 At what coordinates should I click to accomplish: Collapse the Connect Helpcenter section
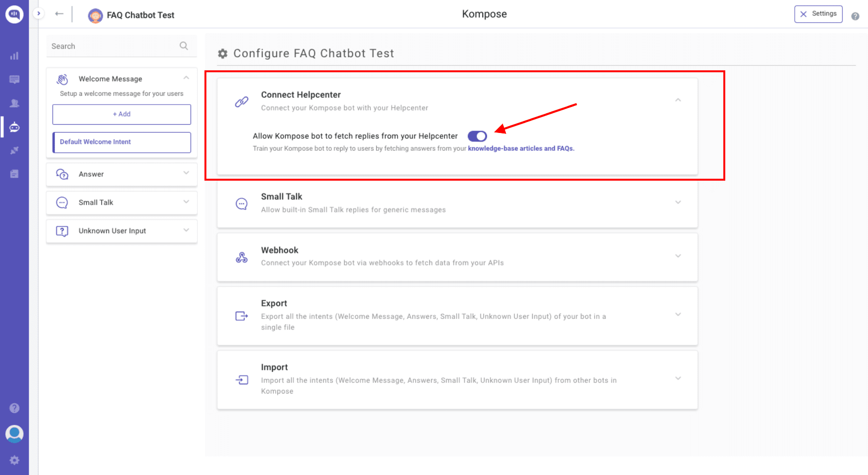click(678, 100)
